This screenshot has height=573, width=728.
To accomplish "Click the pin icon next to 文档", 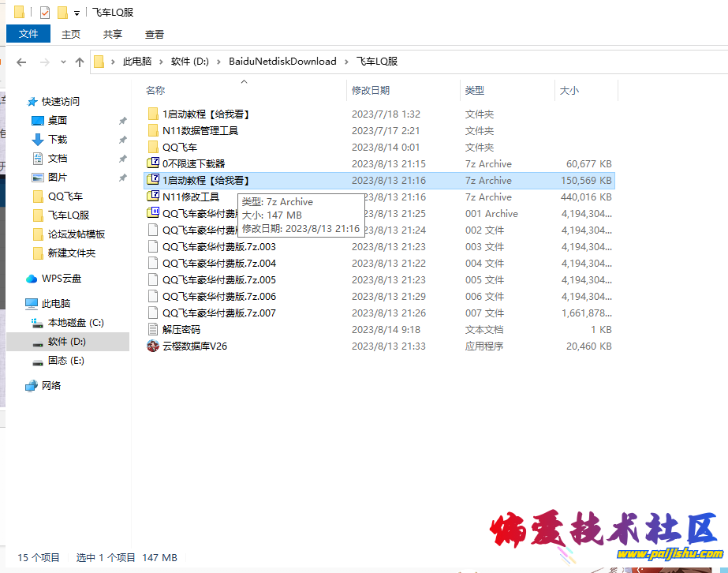I will pos(122,159).
